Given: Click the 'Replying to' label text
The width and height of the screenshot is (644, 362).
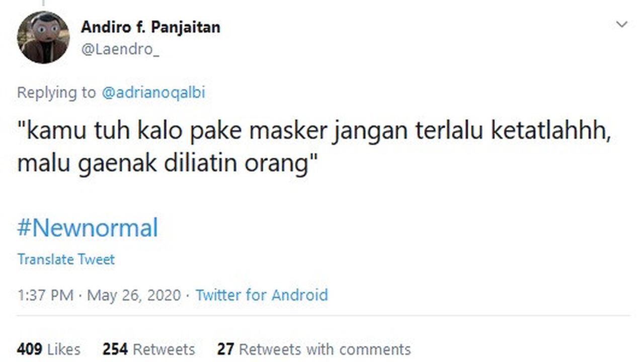Looking at the screenshot, I should point(56,93).
